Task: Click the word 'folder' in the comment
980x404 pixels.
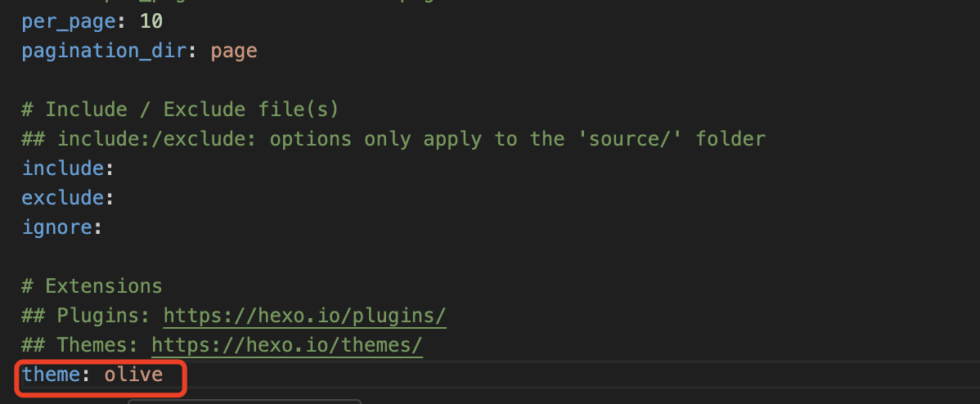Action: pos(730,139)
